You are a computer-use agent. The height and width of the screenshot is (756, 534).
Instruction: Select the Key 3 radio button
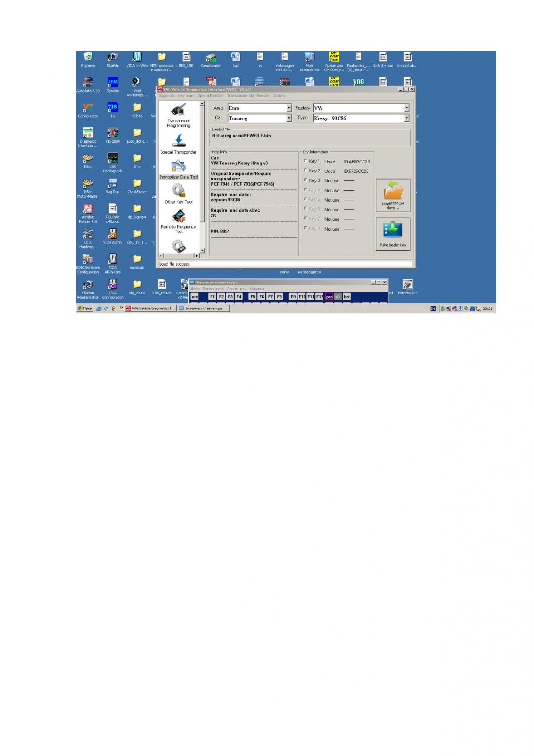click(305, 180)
